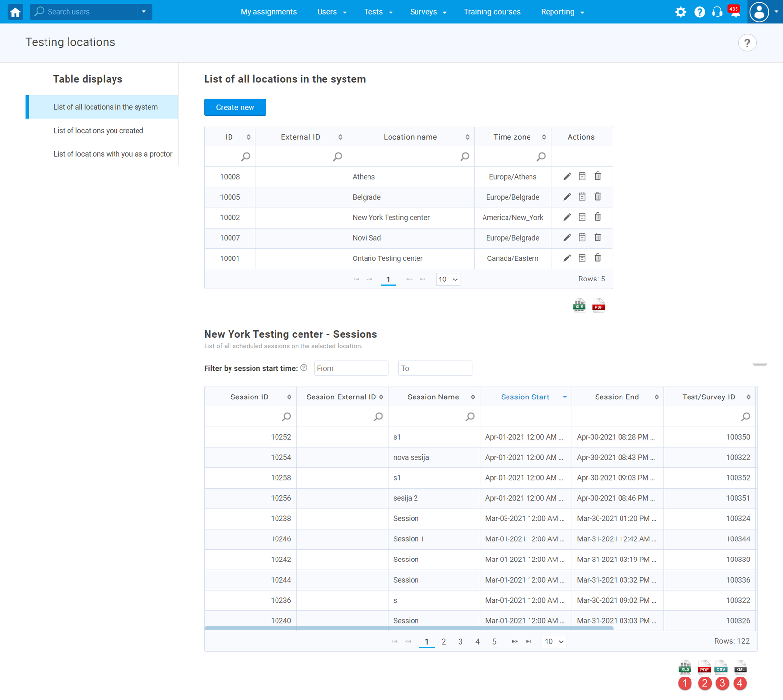This screenshot has height=700, width=783.
Task: Open My assignments menu item
Action: (x=269, y=12)
